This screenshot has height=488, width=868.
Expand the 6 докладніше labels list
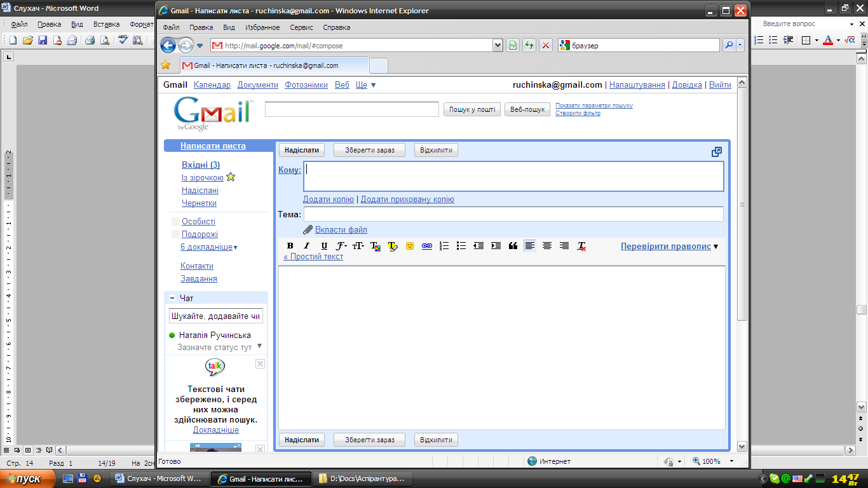pyautogui.click(x=209, y=247)
